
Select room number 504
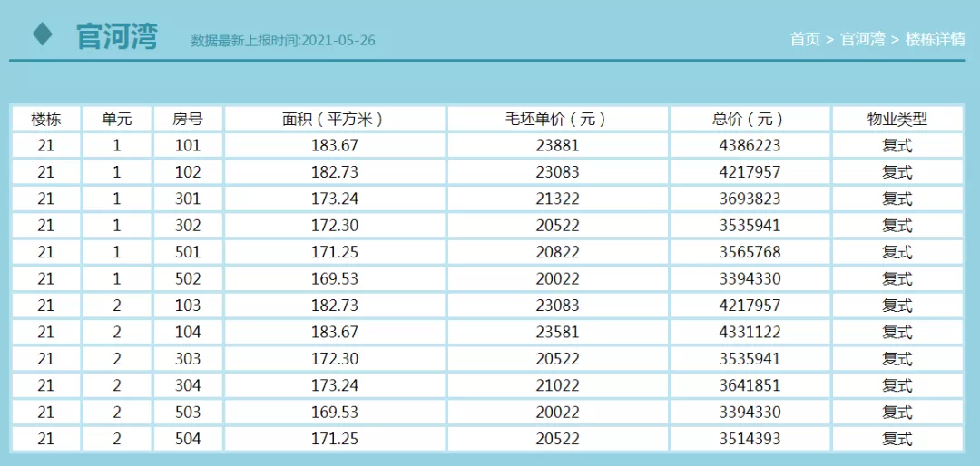188,439
